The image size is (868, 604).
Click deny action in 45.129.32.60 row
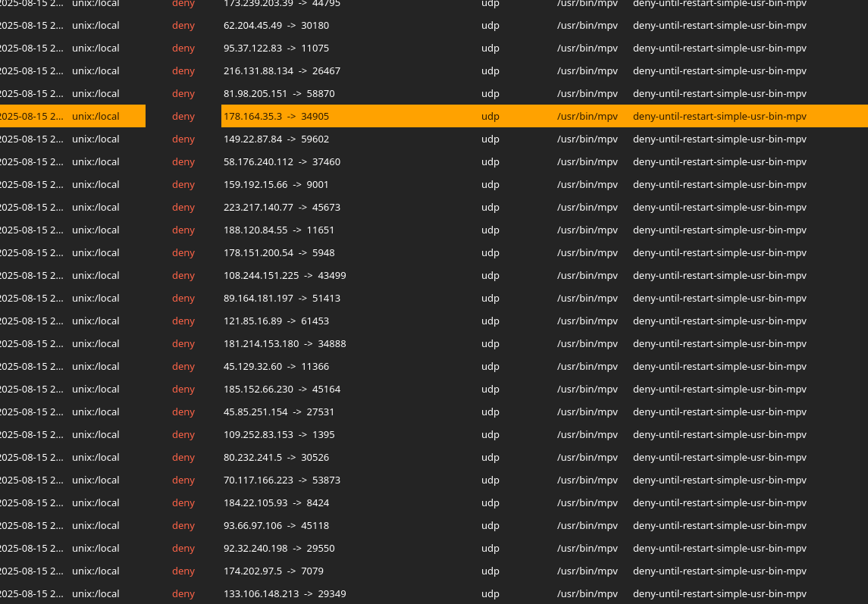coord(183,366)
